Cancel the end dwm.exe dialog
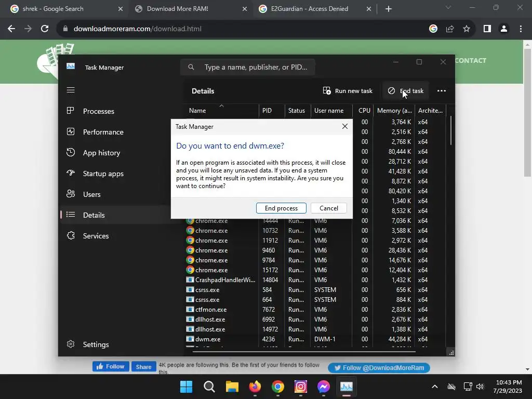 [x=328, y=208]
